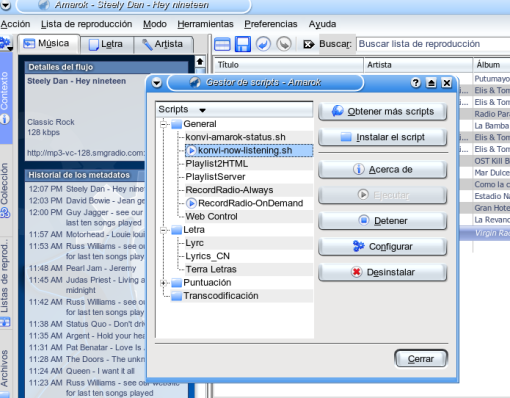Click the search playlist input field
Screen dimensions: 510x398
tap(433, 44)
